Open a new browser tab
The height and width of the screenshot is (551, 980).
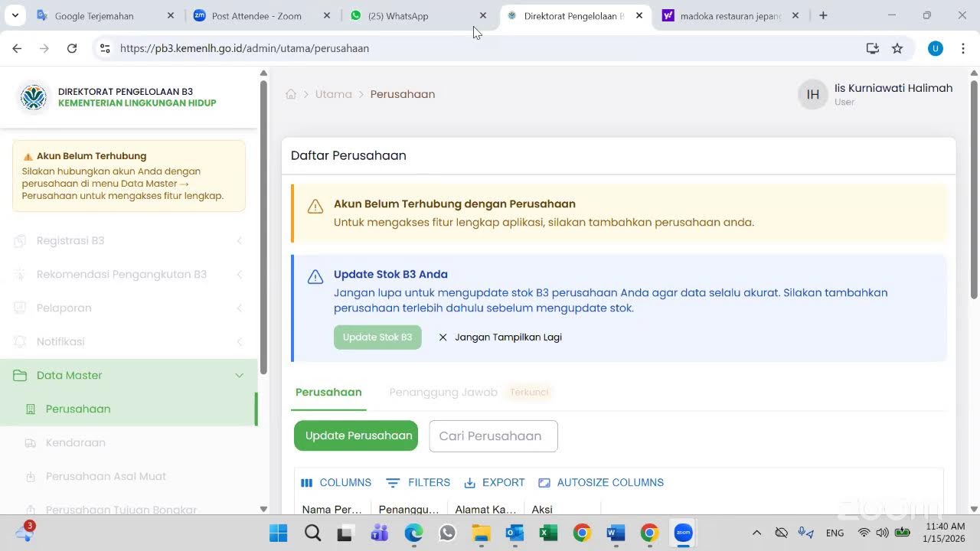click(823, 15)
